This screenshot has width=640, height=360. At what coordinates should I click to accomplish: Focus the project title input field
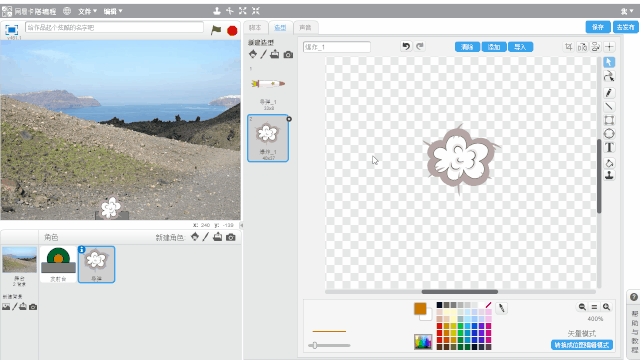[x=114, y=27]
